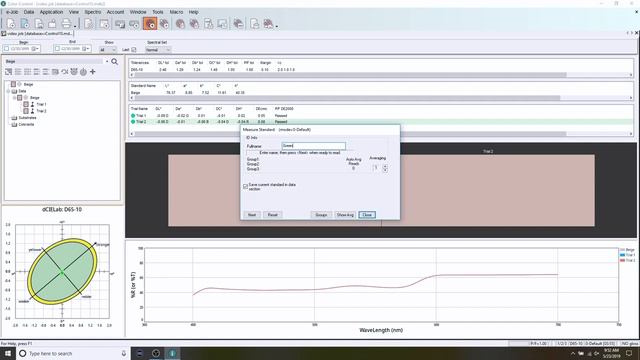Open the dropdown arrow next to the printer icon
The width and height of the screenshot is (640, 360).
click(x=75, y=26)
